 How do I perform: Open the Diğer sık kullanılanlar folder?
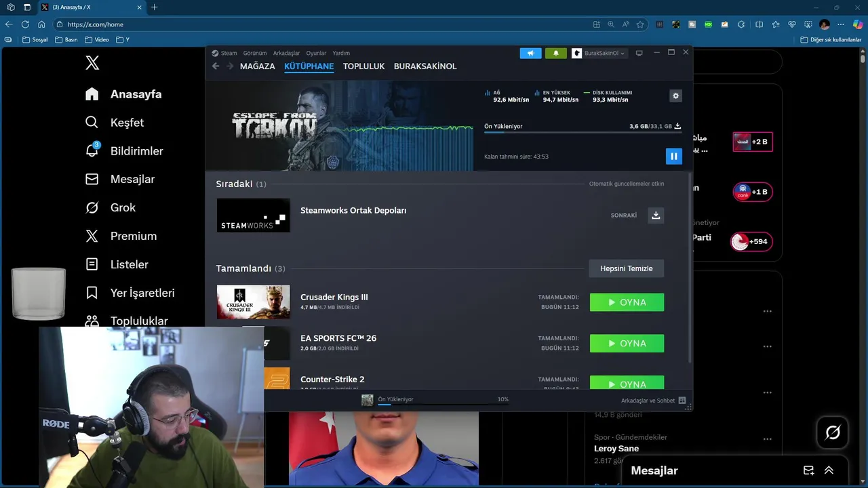[831, 40]
